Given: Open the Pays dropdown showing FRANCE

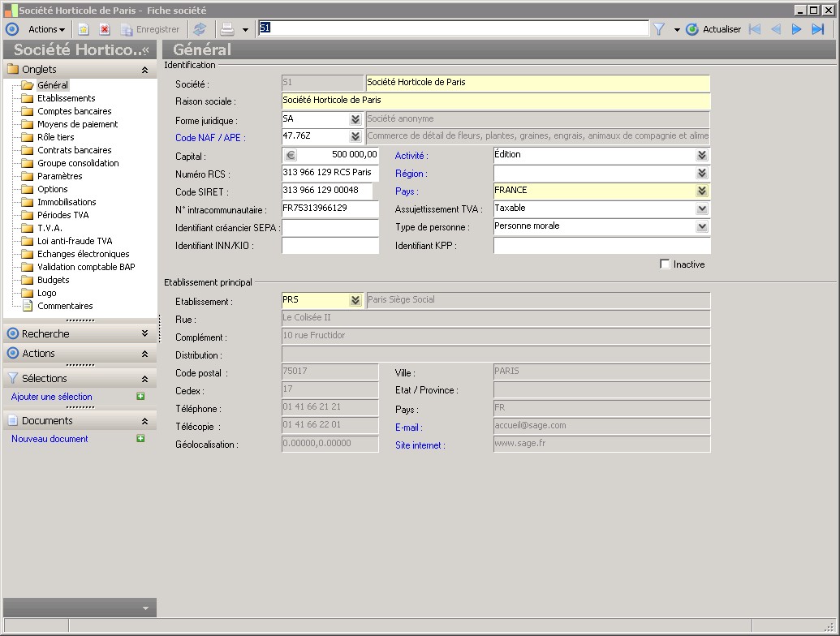Looking at the screenshot, I should pos(702,191).
